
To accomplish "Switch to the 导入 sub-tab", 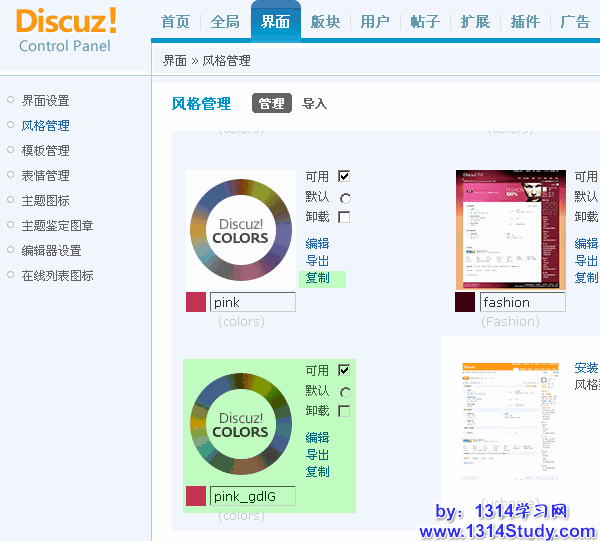I will click(315, 104).
